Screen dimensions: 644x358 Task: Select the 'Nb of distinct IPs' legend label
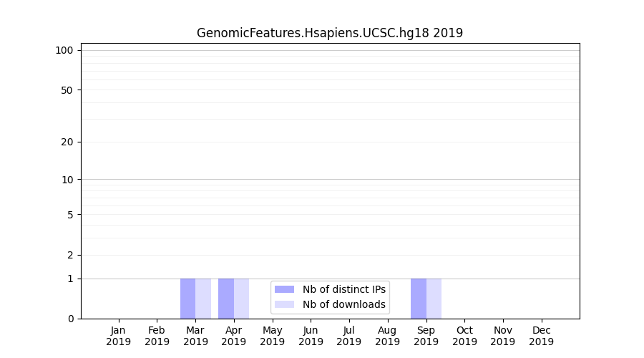[x=343, y=289]
